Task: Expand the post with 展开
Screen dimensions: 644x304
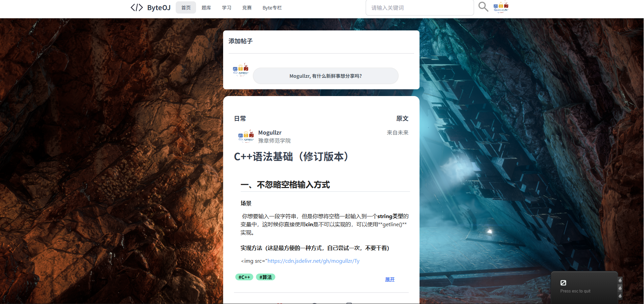Action: (390, 279)
